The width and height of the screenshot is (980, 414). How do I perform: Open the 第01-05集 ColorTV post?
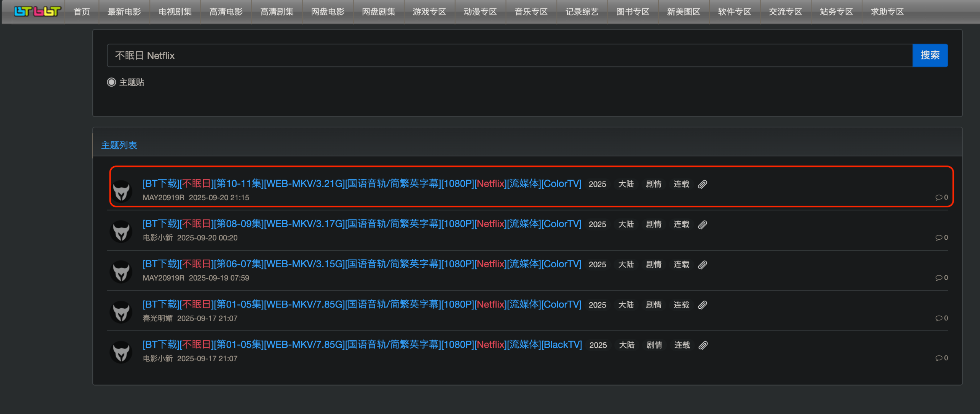[x=362, y=304]
